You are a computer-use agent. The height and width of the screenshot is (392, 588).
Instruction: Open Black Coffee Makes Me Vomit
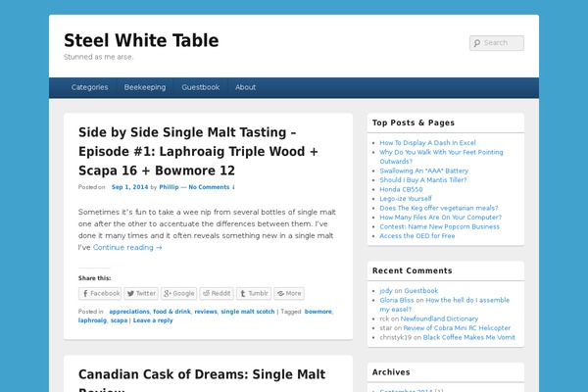(468, 337)
